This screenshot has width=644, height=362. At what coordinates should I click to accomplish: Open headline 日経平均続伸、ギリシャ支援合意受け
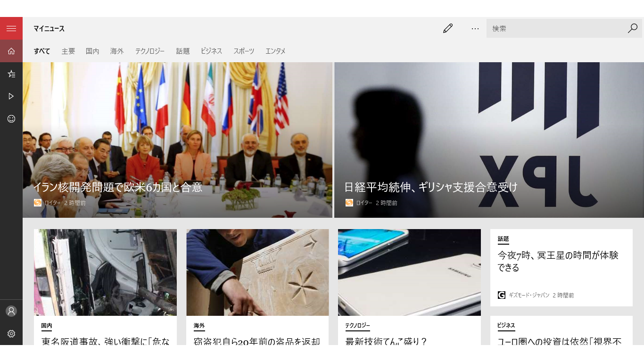point(431,187)
